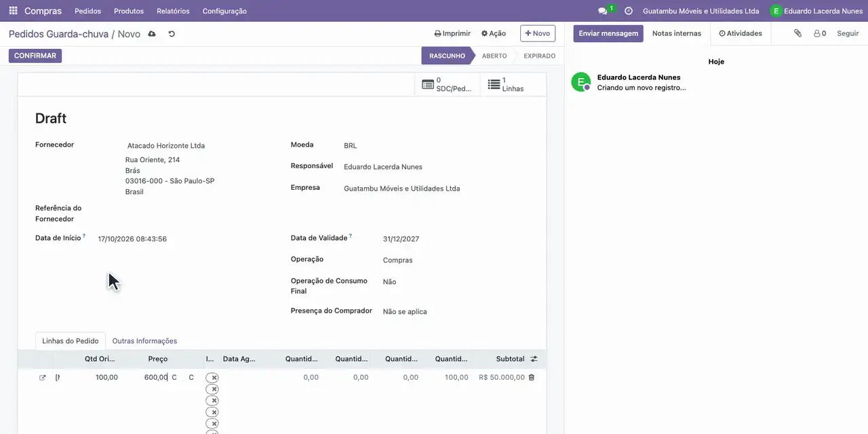Open the apps grid menu
868x434 pixels.
pos(13,11)
